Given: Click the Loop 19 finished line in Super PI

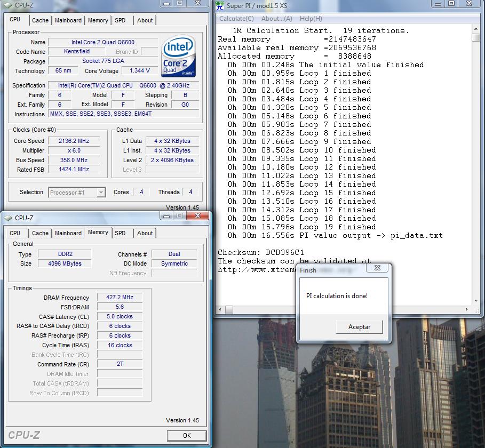Looking at the screenshot, I should (302, 227).
